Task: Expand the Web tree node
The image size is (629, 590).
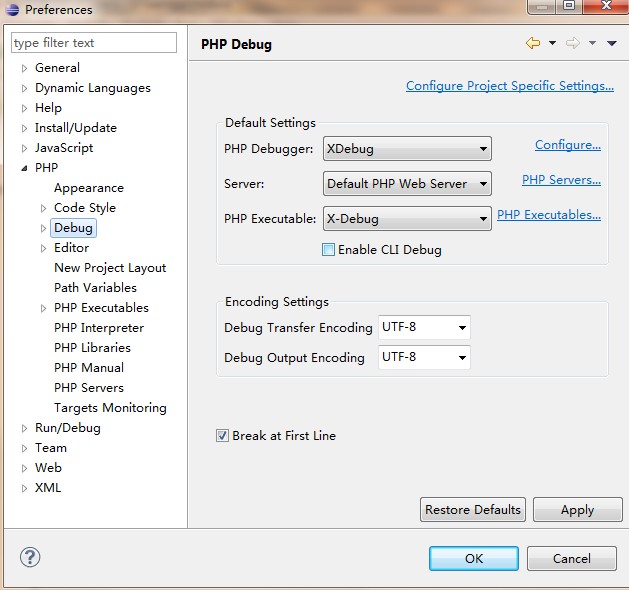Action: pyautogui.click(x=24, y=468)
